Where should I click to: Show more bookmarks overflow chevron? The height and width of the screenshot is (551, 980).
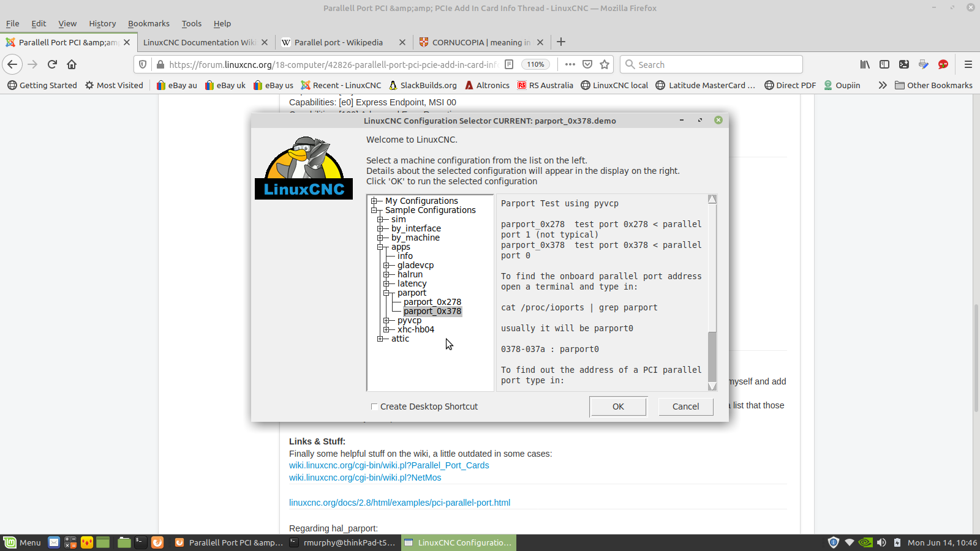click(883, 85)
